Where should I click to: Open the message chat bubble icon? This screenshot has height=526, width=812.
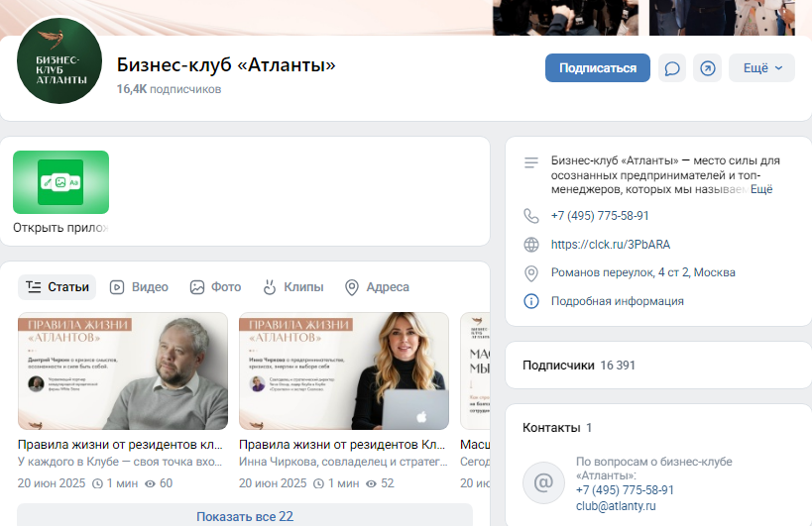(x=672, y=67)
